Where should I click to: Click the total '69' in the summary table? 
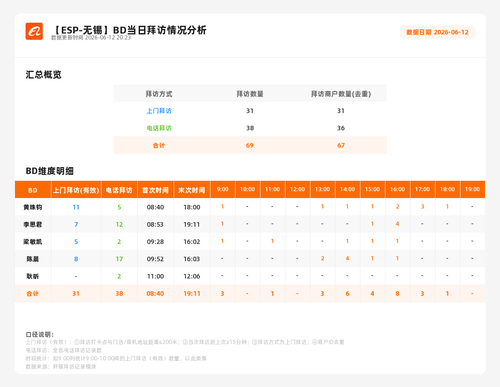250,145
